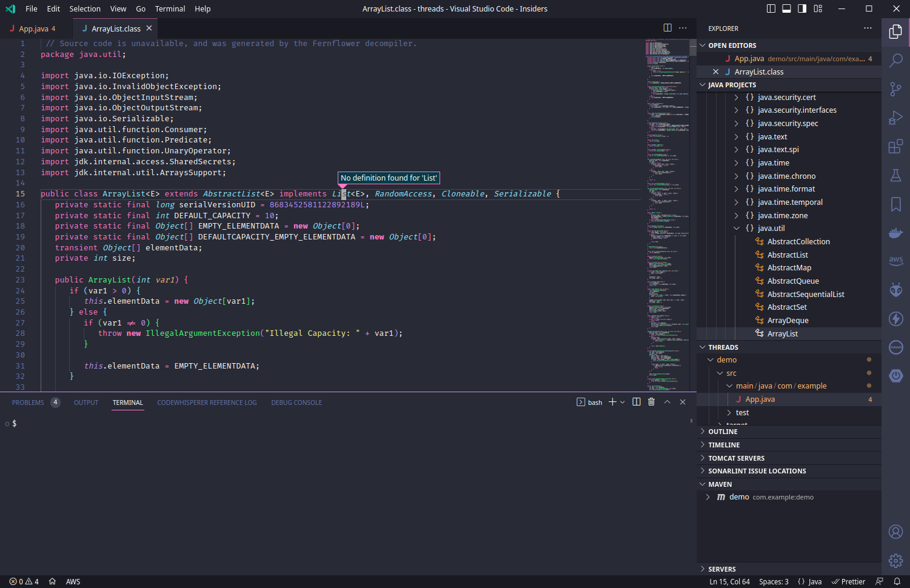
Task: Open the AWS Toolkit view in the activity bar
Action: [x=895, y=261]
